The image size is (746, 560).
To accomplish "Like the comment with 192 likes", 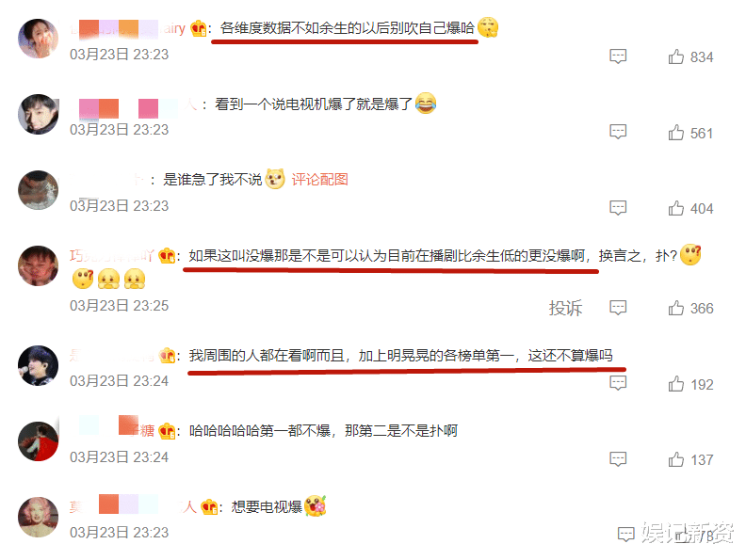I will click(x=675, y=384).
